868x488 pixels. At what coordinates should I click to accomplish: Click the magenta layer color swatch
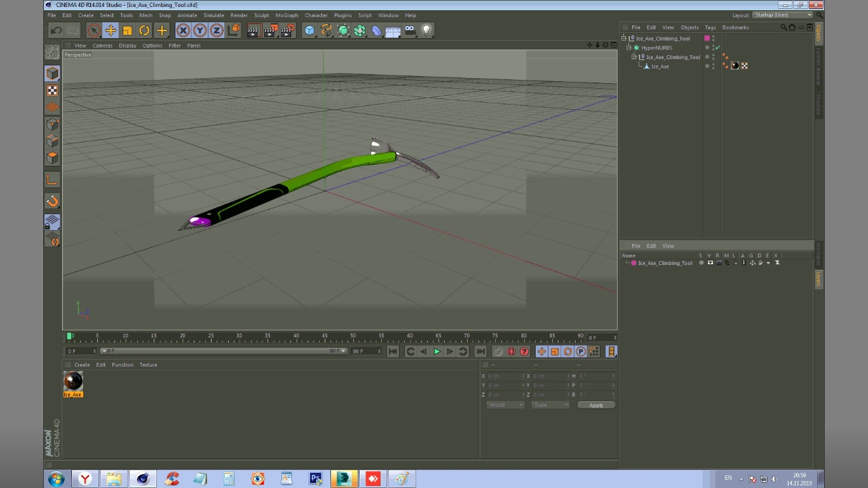634,262
